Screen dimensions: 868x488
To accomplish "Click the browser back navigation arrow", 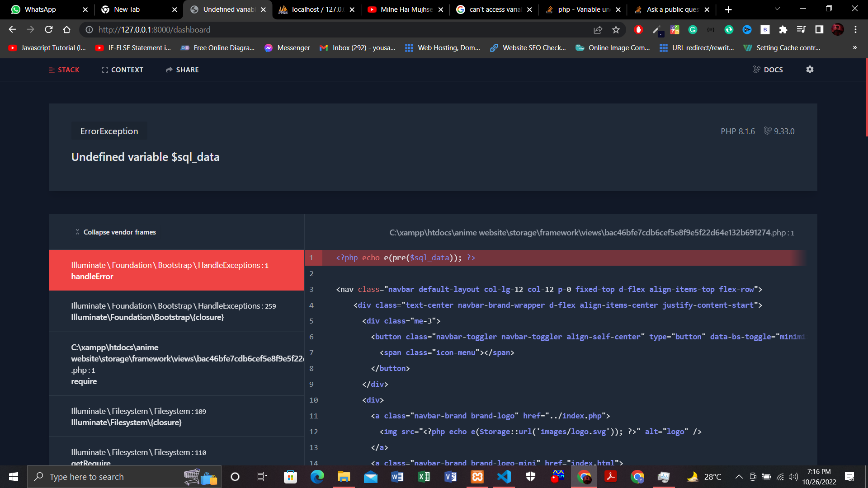I will (x=12, y=30).
